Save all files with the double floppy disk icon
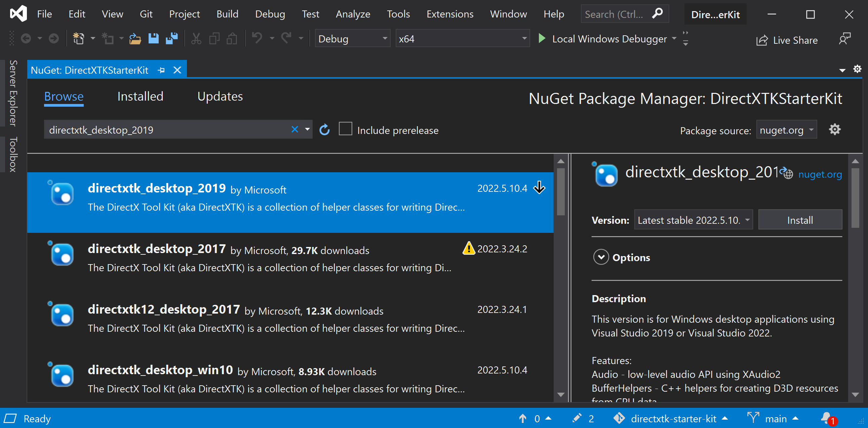Image resolution: width=868 pixels, height=428 pixels. (x=172, y=38)
